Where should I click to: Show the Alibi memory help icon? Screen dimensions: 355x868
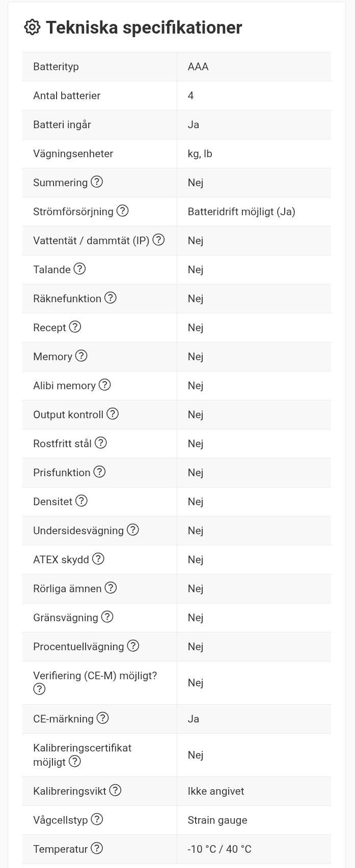click(104, 385)
